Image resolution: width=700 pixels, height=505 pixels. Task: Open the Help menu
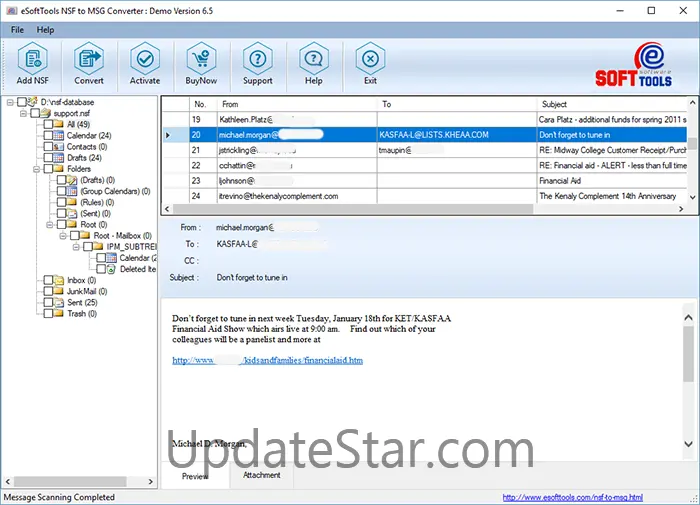(x=45, y=30)
